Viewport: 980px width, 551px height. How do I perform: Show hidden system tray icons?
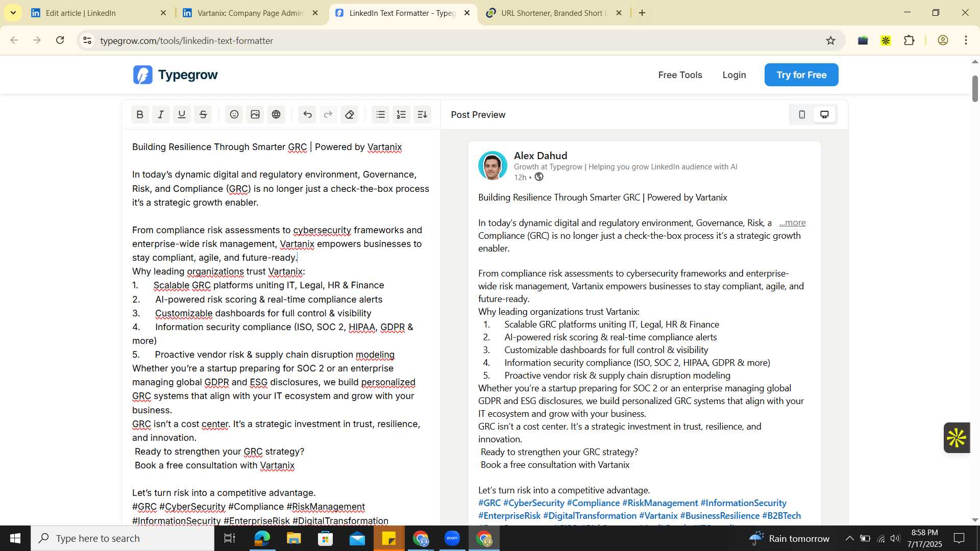pyautogui.click(x=849, y=538)
